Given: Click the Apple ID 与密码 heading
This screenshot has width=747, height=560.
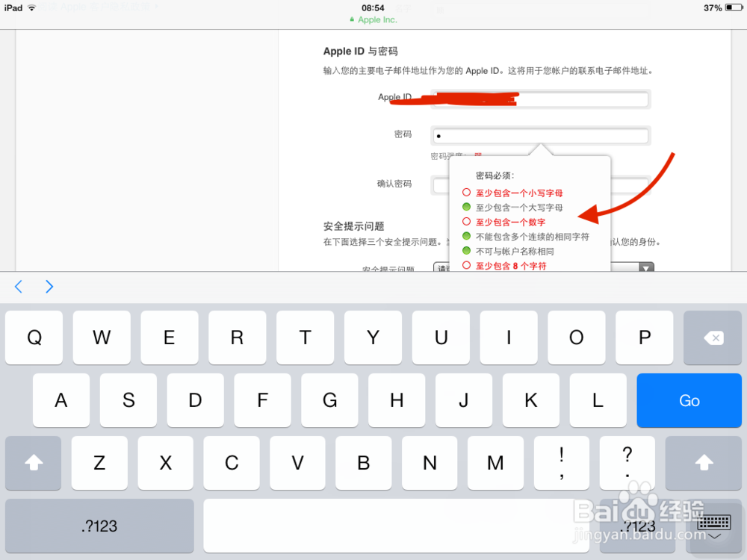Looking at the screenshot, I should [360, 51].
